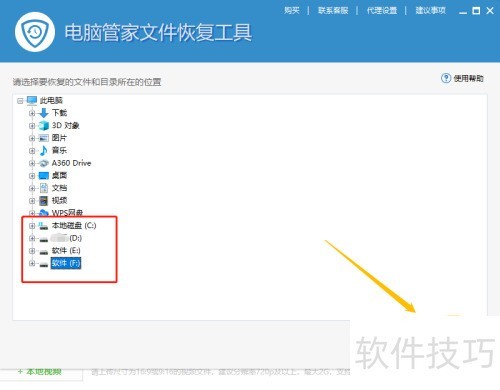Collapse the 此电脑 tree node
The width and height of the screenshot is (500, 390).
(20, 101)
